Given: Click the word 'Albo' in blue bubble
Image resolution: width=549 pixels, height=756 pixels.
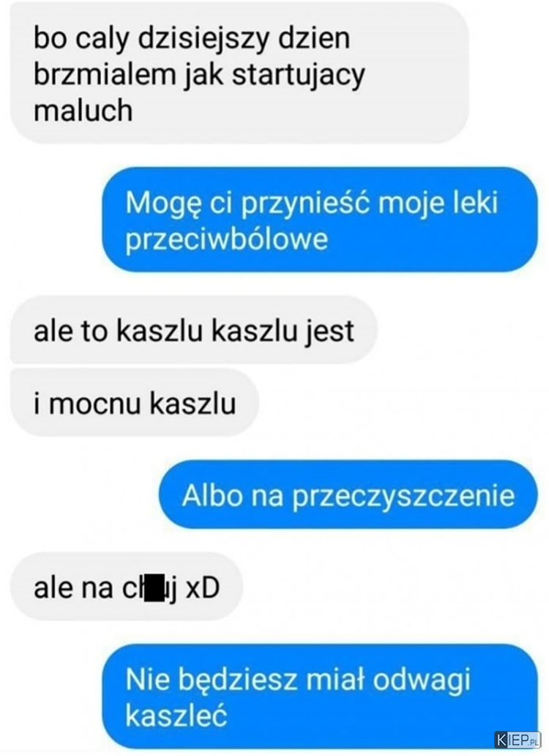Looking at the screenshot, I should click(212, 494).
